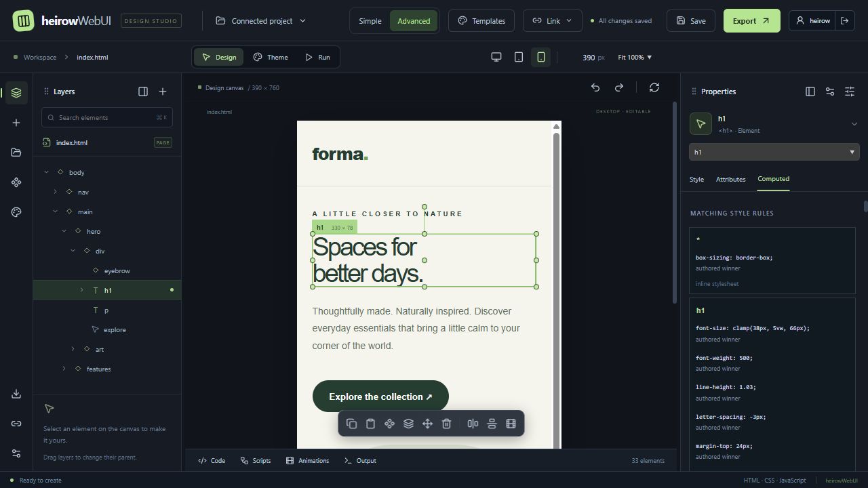The width and height of the screenshot is (868, 488).
Task: Click the download icon in the left sidebar
Action: click(x=16, y=394)
